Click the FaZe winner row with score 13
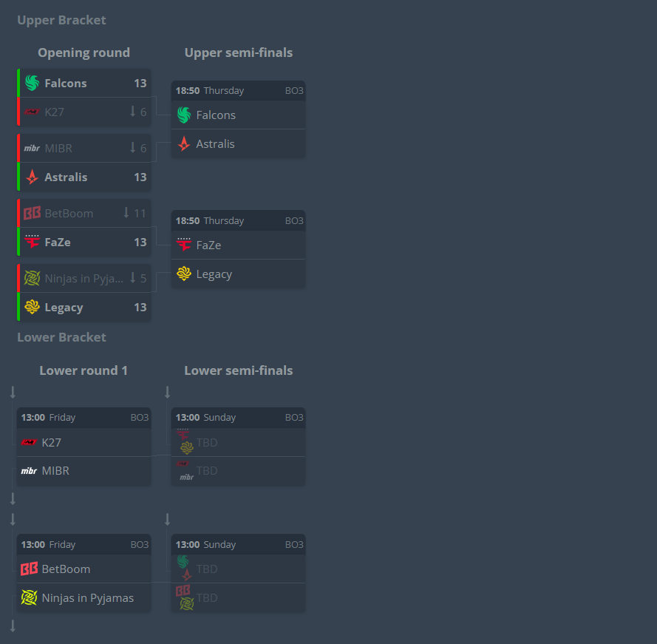This screenshot has height=644, width=657. click(x=84, y=242)
